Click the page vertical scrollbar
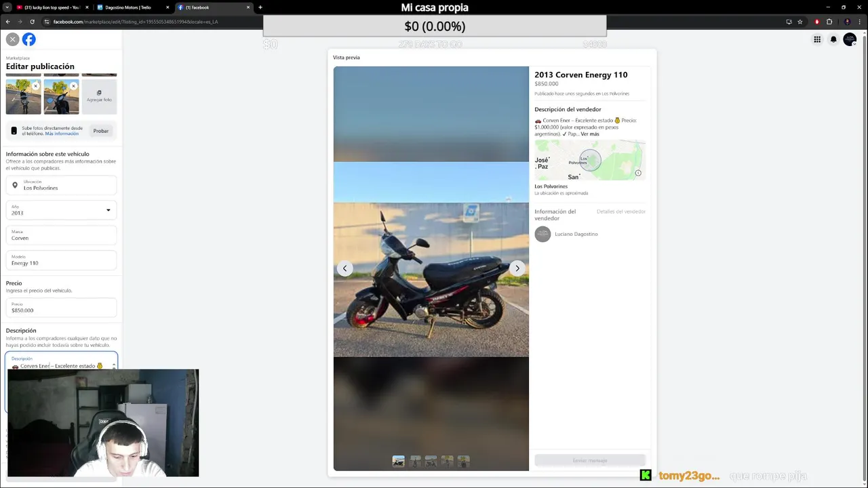Screen dimensions: 868x488 [x=865, y=258]
